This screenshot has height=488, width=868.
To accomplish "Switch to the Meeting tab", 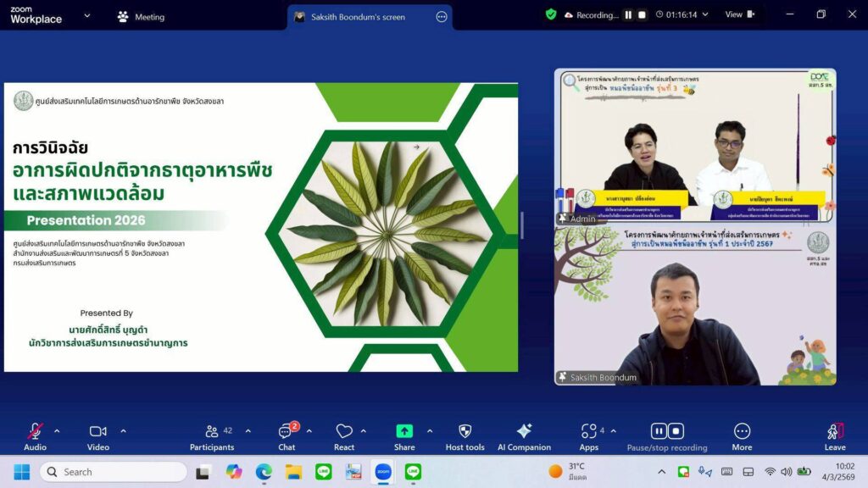I will [141, 17].
